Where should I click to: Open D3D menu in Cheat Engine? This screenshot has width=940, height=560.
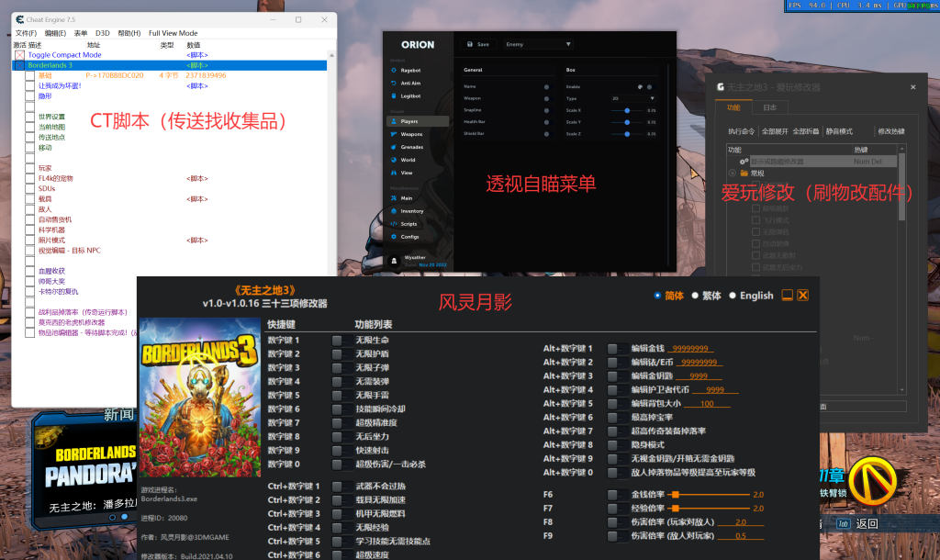coord(103,33)
